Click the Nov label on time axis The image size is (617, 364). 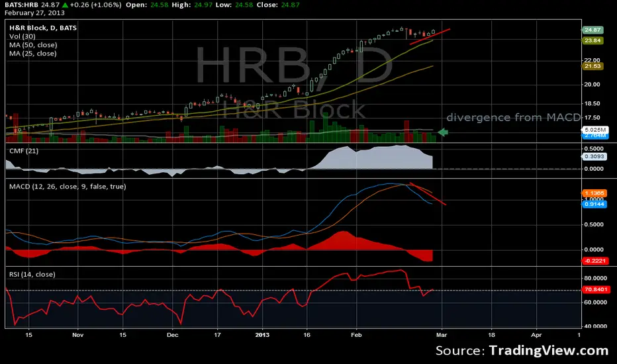[78, 335]
